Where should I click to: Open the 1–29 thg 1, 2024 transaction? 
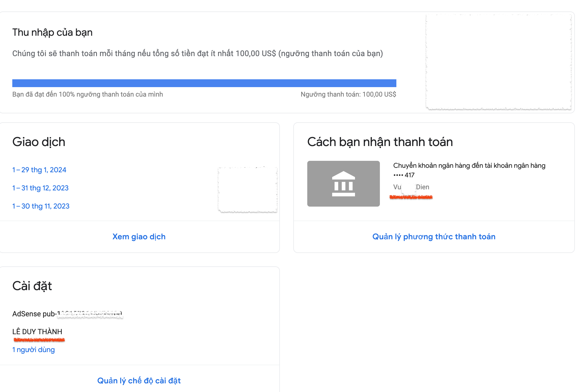(39, 170)
